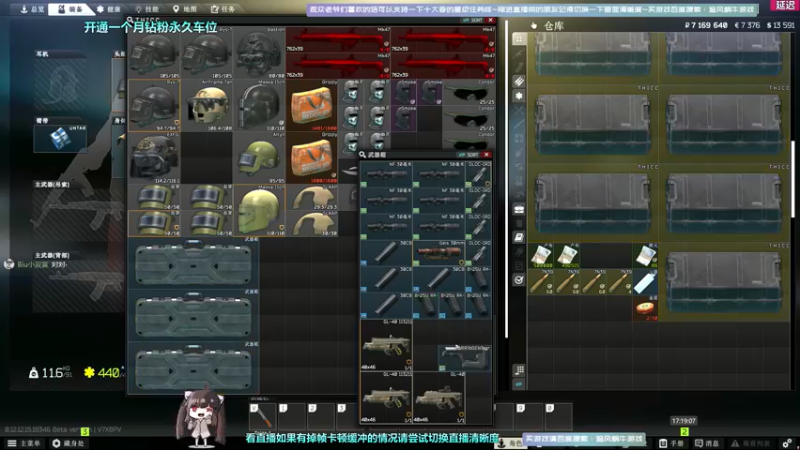Screen dimensions: 800x450
Task: Open the 藏身处 hideout button
Action: tap(68, 443)
